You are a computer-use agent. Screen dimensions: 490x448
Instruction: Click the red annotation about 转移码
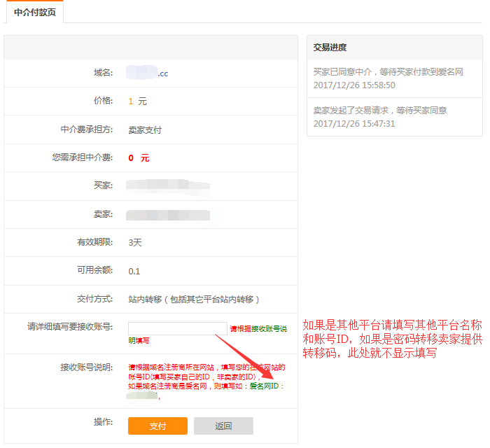click(x=392, y=339)
